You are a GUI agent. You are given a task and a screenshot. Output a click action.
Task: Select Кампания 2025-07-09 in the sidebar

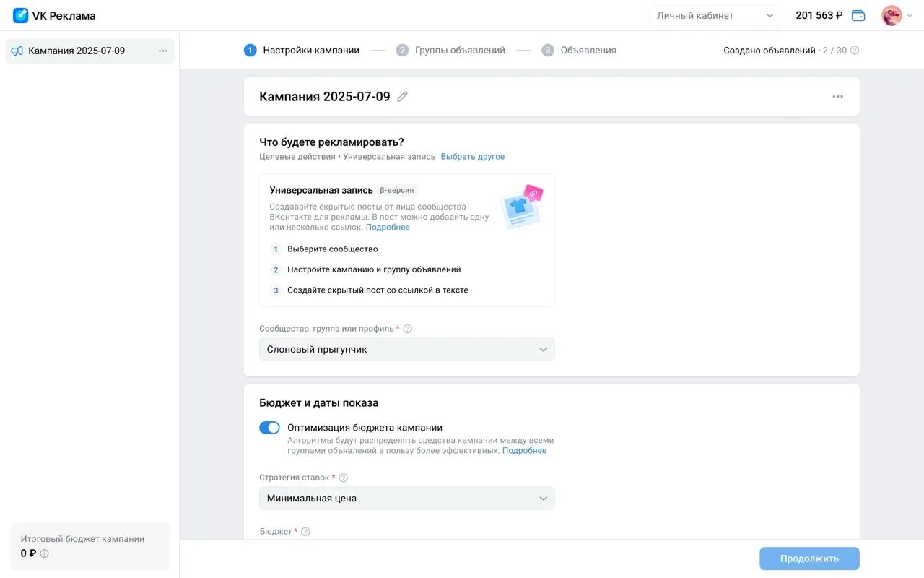pyautogui.click(x=77, y=51)
